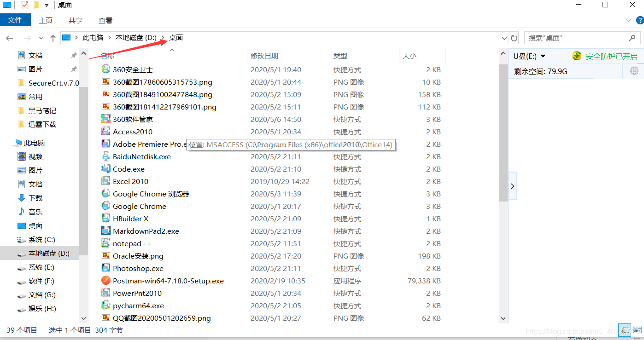
Task: Open the 360安全卫士 shortcut icon
Action: point(106,69)
